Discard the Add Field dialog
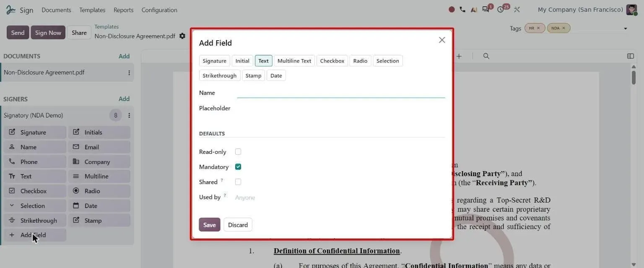The width and height of the screenshot is (644, 268). (238, 225)
